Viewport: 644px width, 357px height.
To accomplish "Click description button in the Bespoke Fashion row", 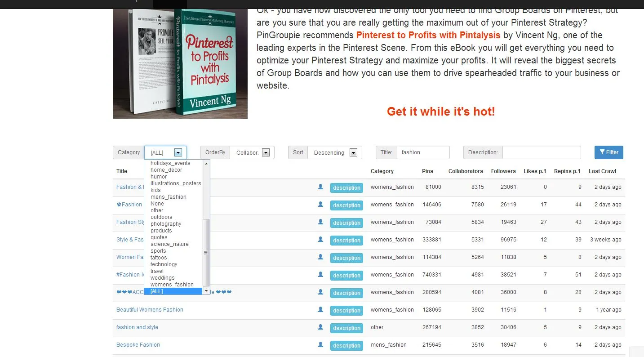I will pyautogui.click(x=346, y=345).
